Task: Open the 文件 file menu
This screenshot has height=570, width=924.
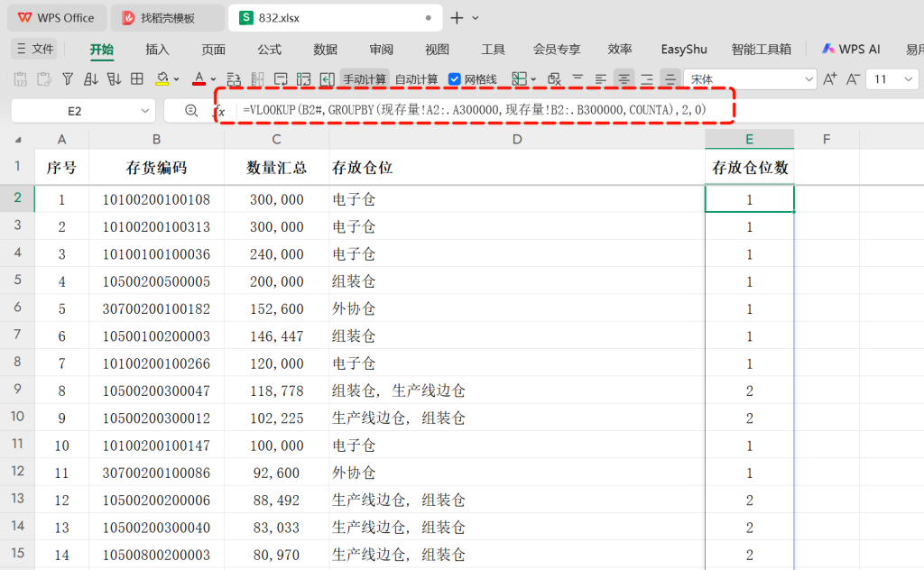Action: coord(35,50)
